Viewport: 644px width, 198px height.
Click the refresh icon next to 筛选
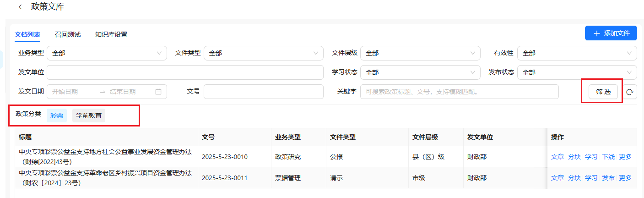630,92
